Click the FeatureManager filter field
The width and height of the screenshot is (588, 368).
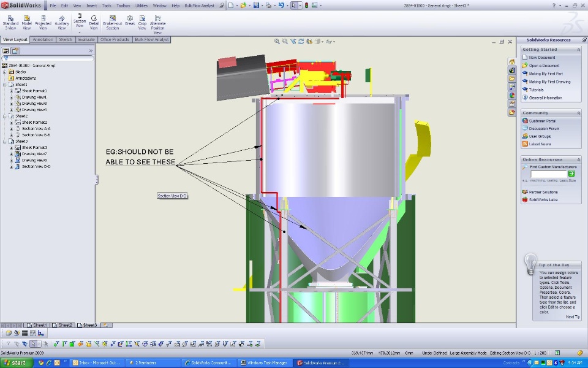(48, 58)
